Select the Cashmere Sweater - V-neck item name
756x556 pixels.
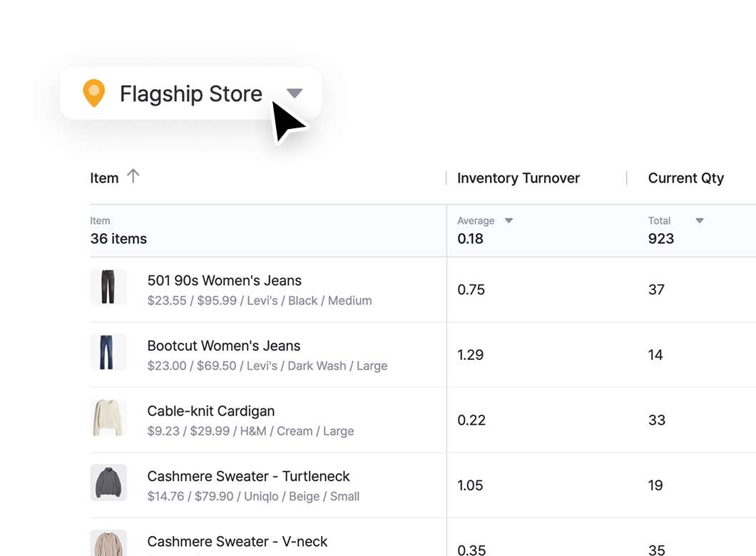coord(237,542)
